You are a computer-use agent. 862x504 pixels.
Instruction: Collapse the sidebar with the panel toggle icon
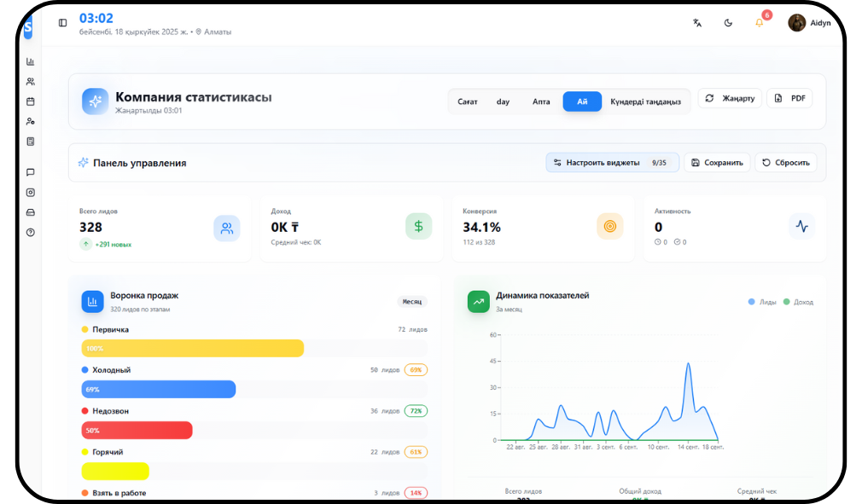click(62, 23)
